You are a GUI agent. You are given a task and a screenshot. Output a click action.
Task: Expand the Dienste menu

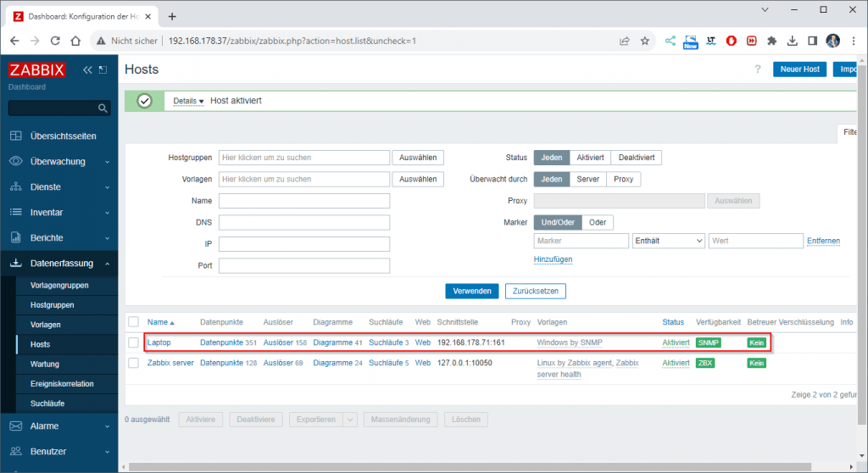pyautogui.click(x=59, y=187)
